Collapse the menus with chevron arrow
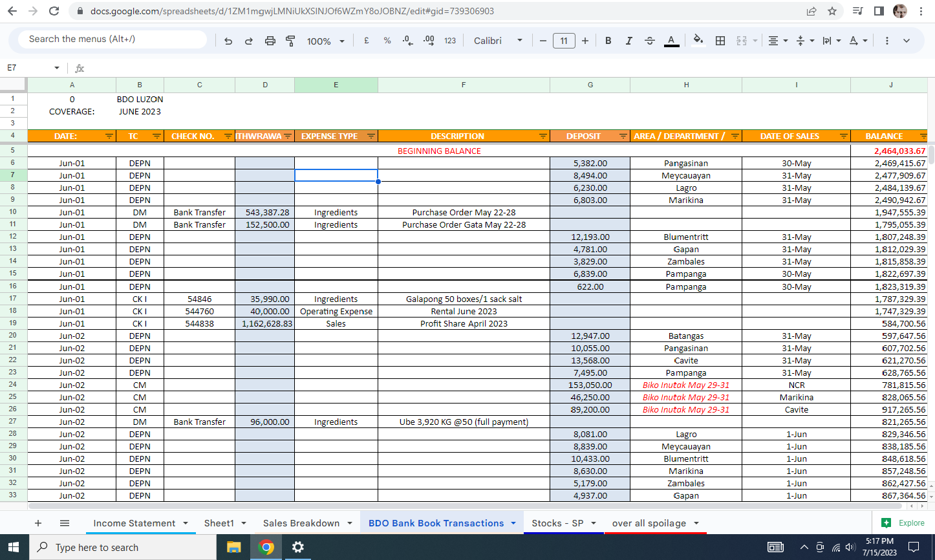Image resolution: width=935 pixels, height=560 pixels. coord(907,41)
